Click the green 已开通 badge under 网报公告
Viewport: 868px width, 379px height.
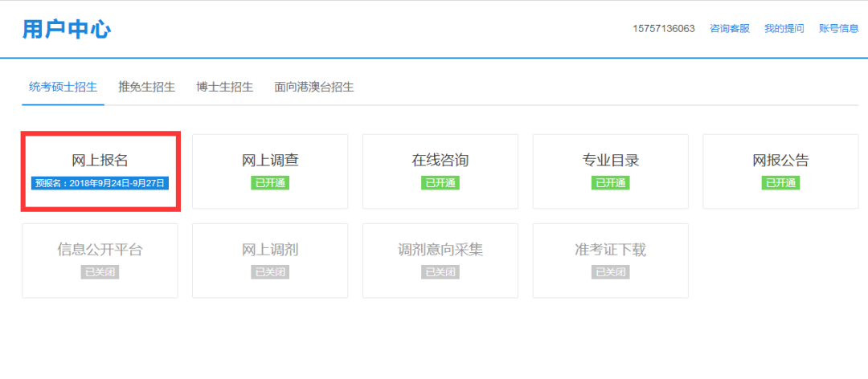pos(780,183)
